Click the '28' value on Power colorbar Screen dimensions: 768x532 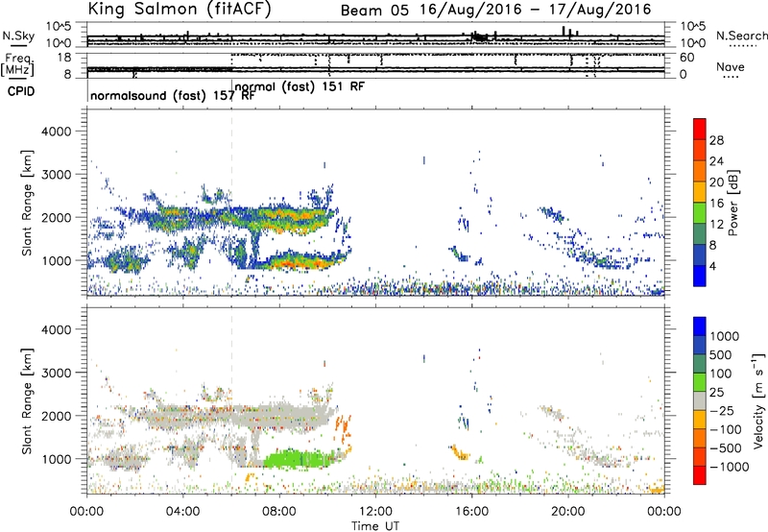(x=716, y=140)
